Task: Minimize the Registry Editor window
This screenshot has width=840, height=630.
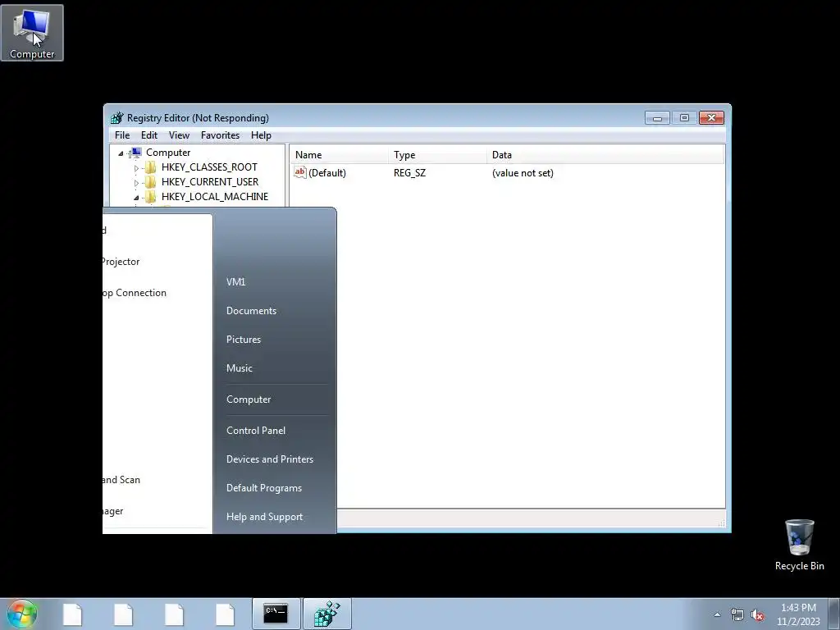Action: coord(657,118)
